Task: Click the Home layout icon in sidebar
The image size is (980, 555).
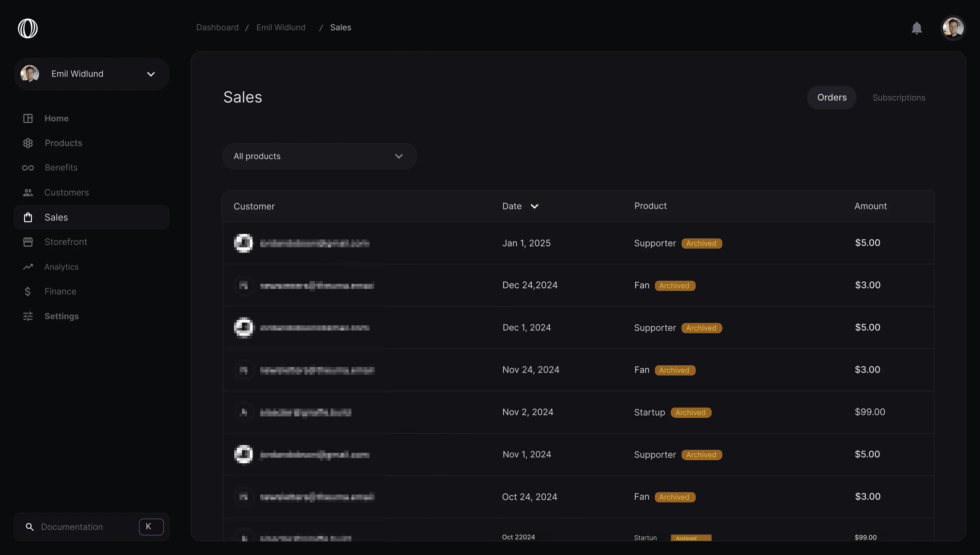Action: pyautogui.click(x=28, y=118)
